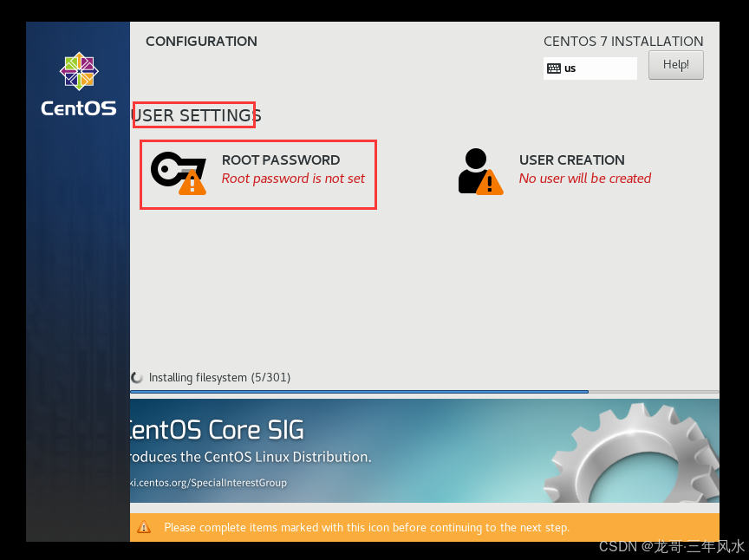Screen dimensions: 749x560
Task: Open the Root Password key icon
Action: (179, 173)
